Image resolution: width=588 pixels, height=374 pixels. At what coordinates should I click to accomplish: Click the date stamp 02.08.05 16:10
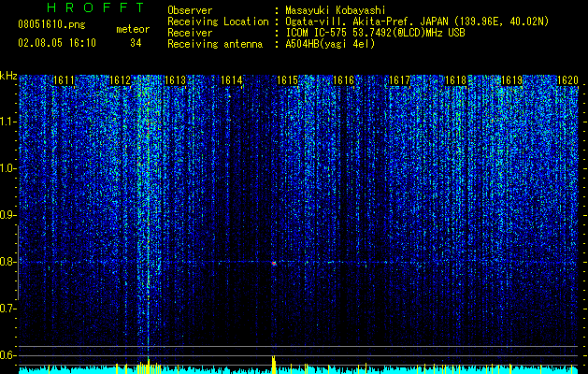pyautogui.click(x=57, y=43)
